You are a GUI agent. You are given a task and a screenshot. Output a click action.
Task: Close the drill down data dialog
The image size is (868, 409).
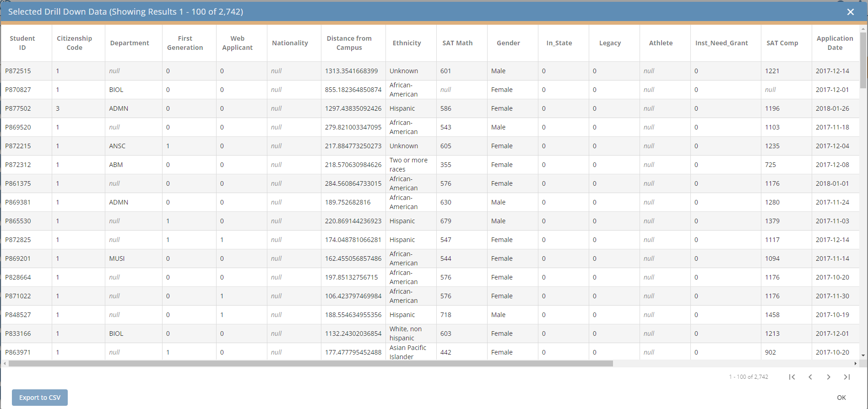[850, 12]
